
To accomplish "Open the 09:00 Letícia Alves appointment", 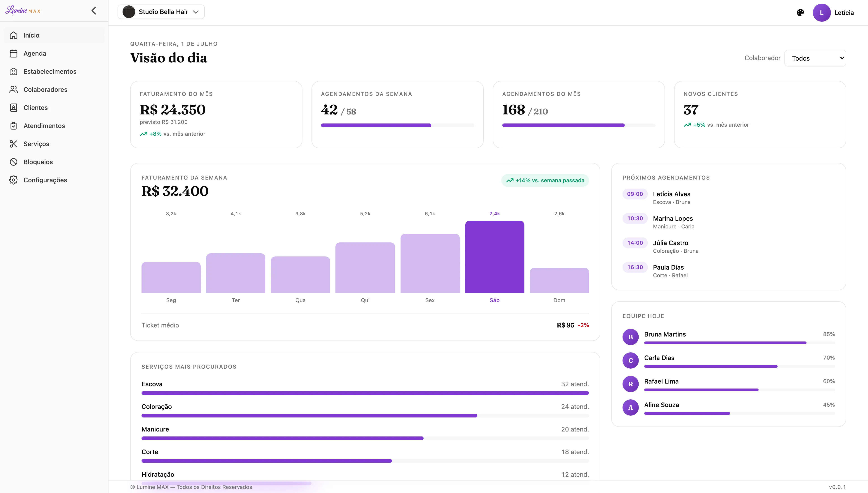I will pyautogui.click(x=728, y=198).
